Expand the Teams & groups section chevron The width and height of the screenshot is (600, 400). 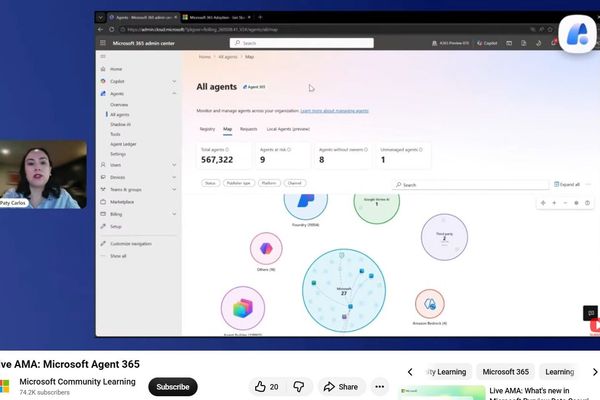(x=174, y=189)
